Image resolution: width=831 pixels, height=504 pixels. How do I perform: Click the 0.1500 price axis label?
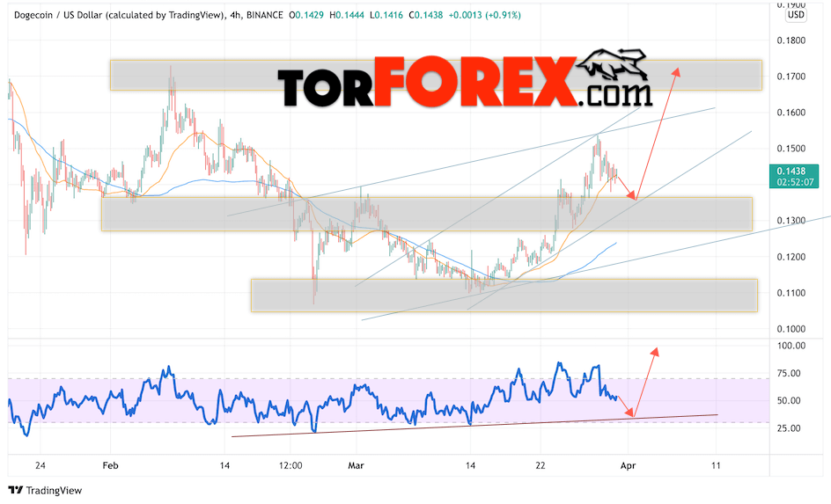(x=791, y=149)
